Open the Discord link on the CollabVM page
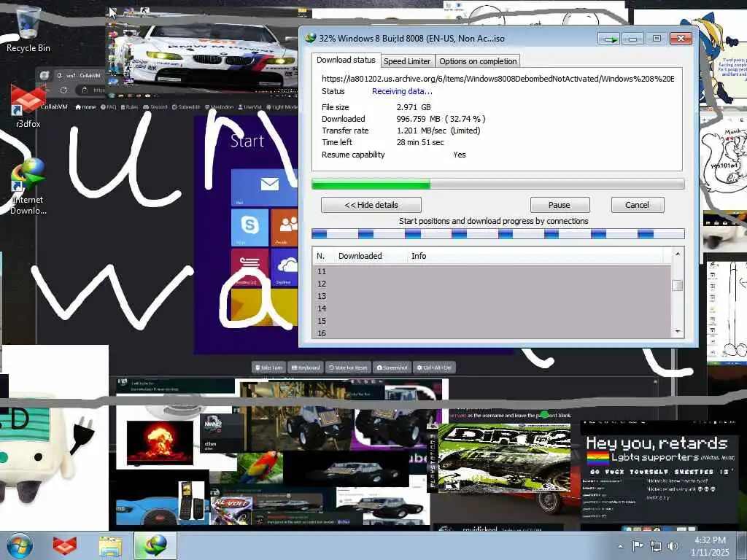The image size is (747, 560). [155, 106]
